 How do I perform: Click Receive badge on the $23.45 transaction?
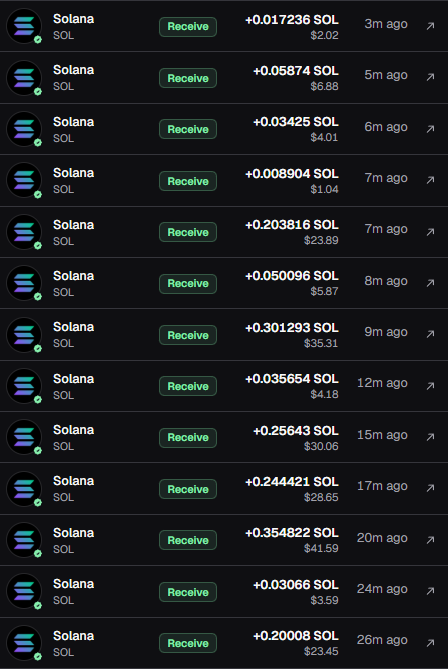pos(188,643)
